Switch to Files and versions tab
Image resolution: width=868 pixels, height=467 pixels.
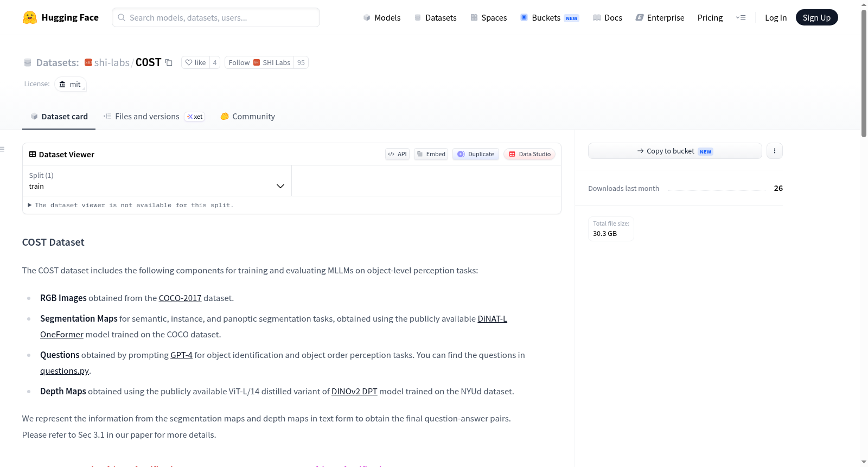pos(154,117)
